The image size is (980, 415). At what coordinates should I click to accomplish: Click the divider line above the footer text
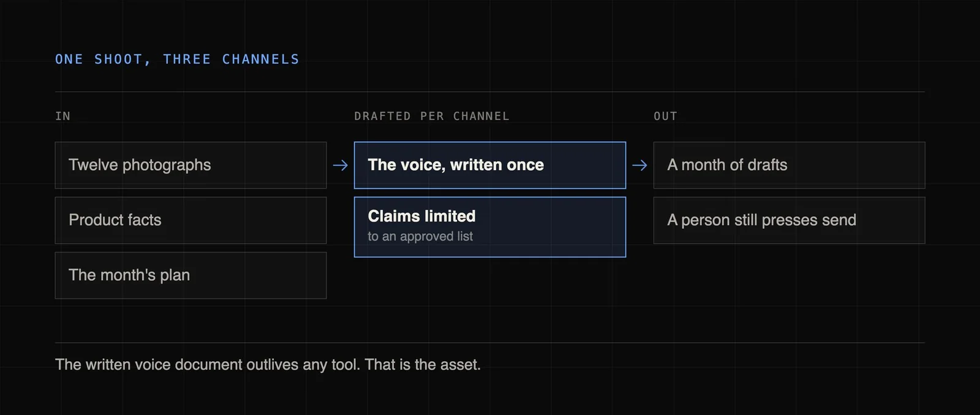pyautogui.click(x=490, y=343)
